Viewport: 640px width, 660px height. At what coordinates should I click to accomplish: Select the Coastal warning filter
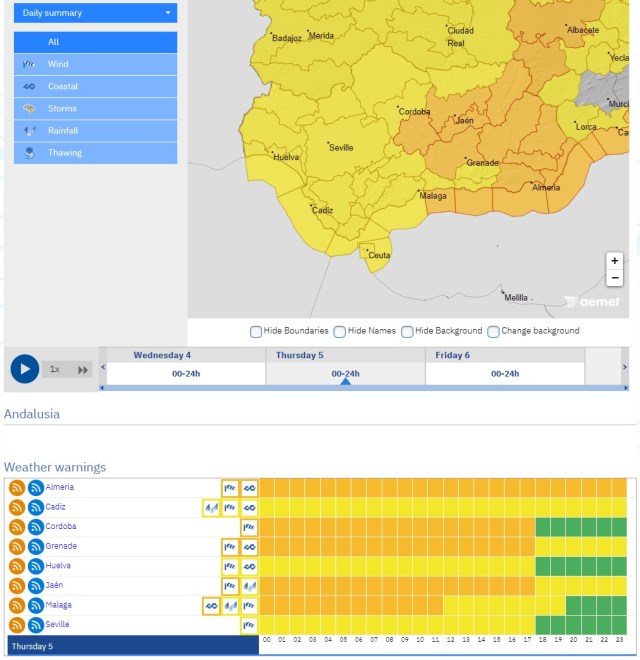tap(95, 86)
